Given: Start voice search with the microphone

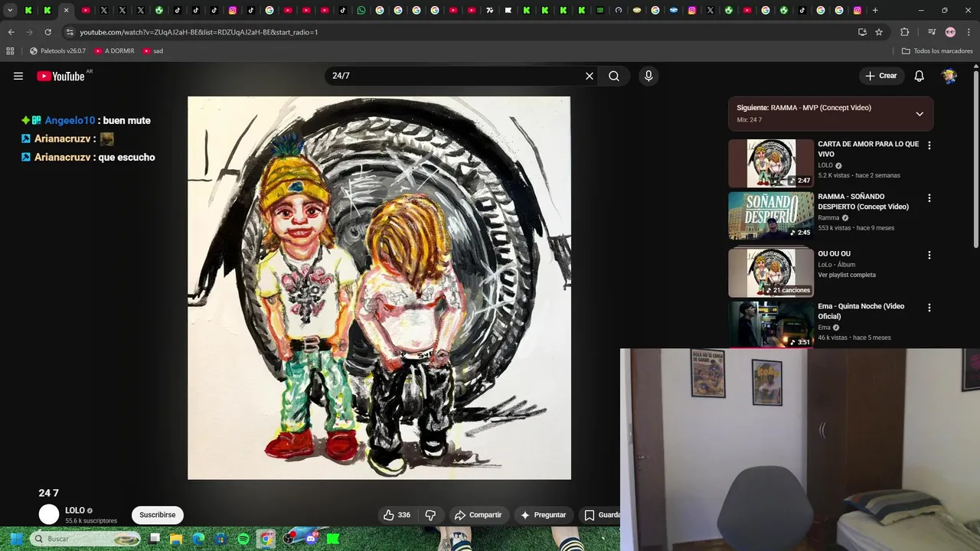Looking at the screenshot, I should [648, 76].
